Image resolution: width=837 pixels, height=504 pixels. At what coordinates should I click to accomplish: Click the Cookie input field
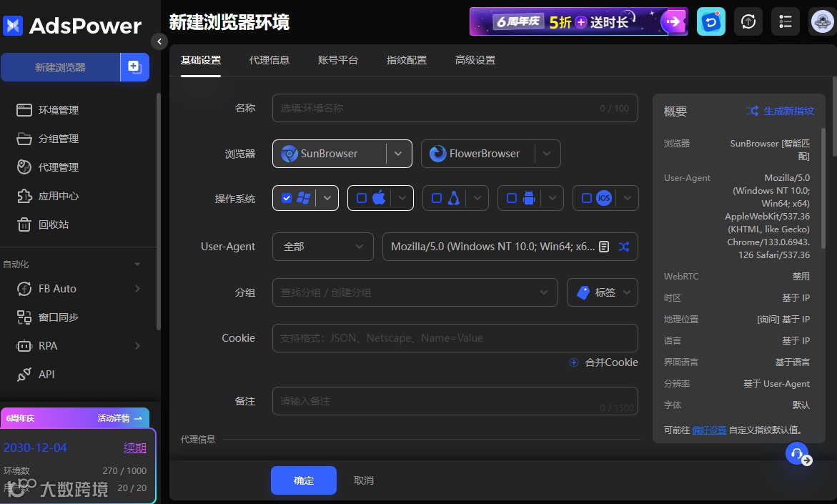point(455,338)
